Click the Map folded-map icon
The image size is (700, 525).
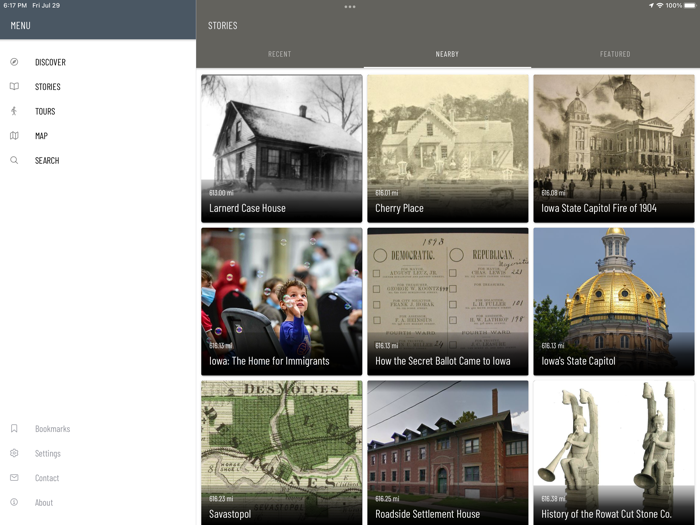tap(14, 136)
